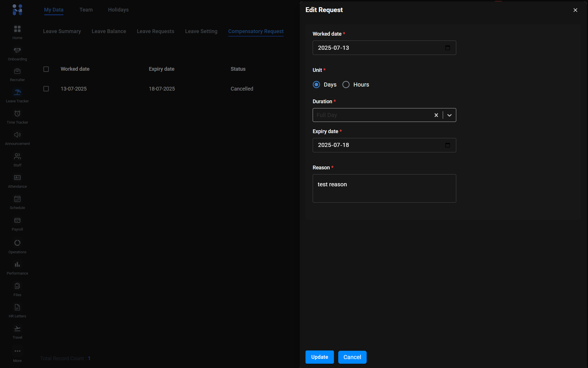The height and width of the screenshot is (368, 588).
Task: Click the Cancel button
Action: tap(352, 357)
